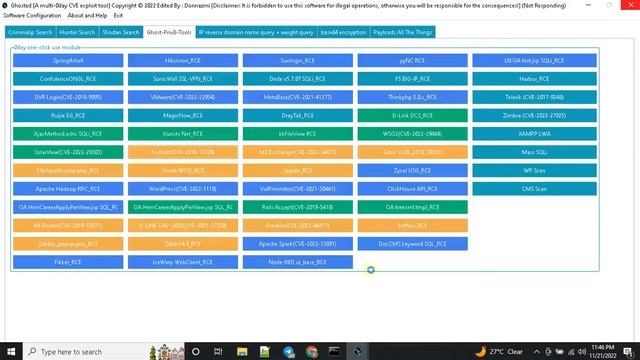This screenshot has width=640, height=360.
Task: Click the U8 OA test.jsp SQLi_RCE button
Action: pos(535,60)
